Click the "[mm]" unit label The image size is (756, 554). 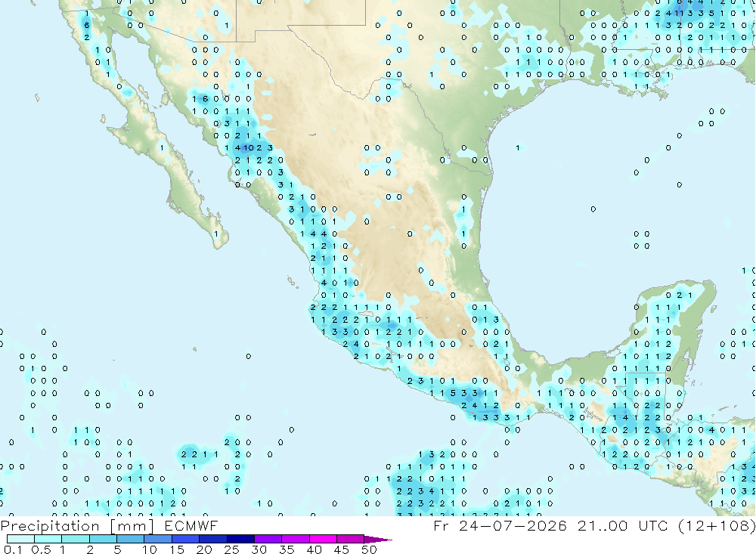[132, 526]
